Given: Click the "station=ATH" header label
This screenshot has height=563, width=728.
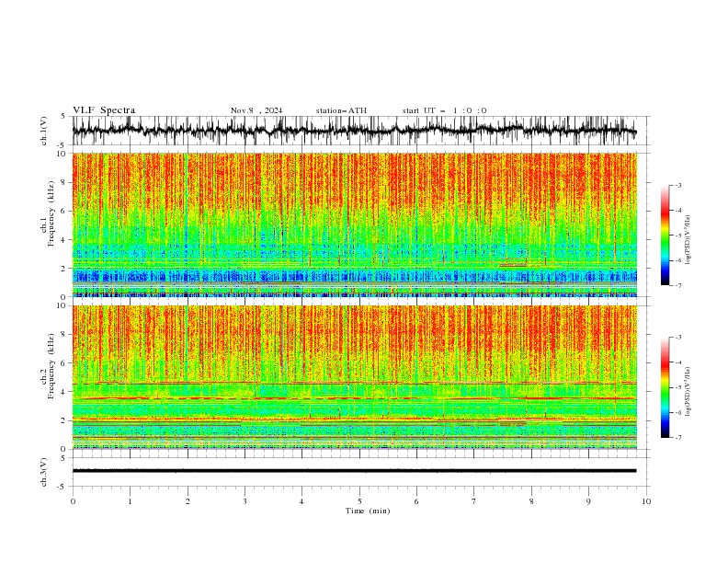Looking at the screenshot, I should coord(341,110).
